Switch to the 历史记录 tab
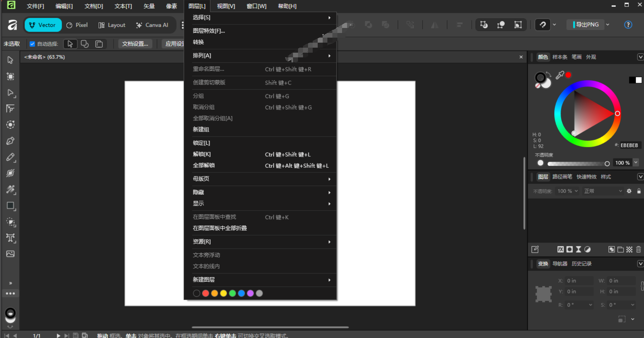Viewport: 644px width, 338px height. (581, 264)
